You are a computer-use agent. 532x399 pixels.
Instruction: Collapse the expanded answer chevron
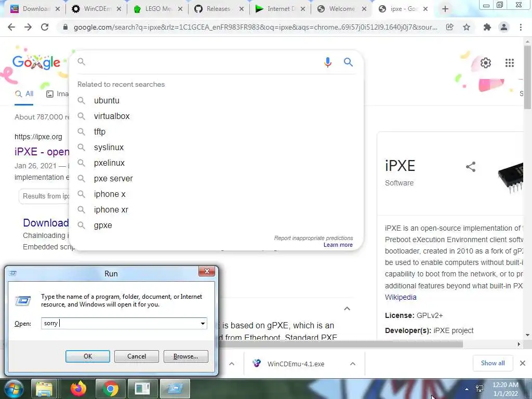click(347, 309)
